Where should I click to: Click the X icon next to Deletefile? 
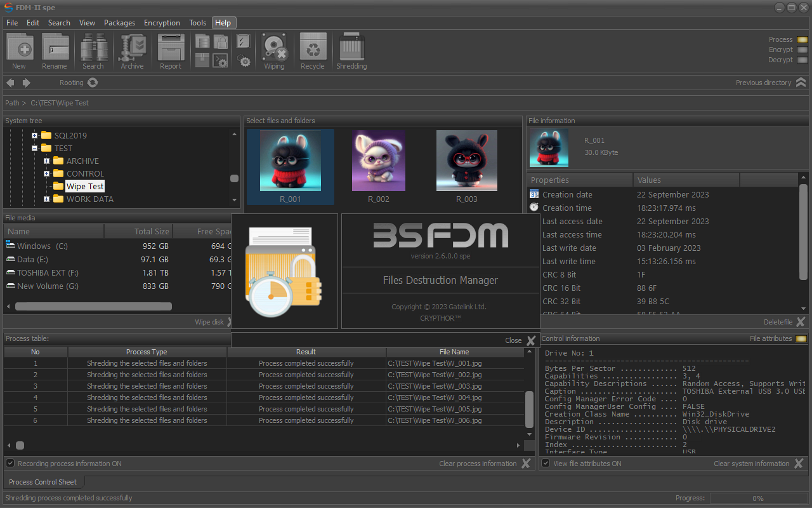pos(801,322)
